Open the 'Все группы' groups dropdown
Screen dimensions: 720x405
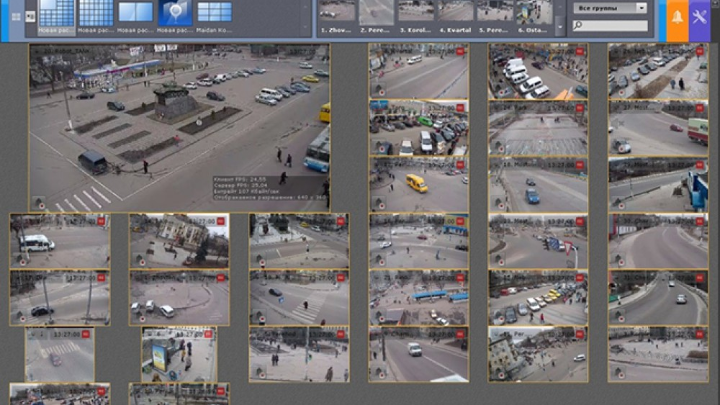[610, 8]
